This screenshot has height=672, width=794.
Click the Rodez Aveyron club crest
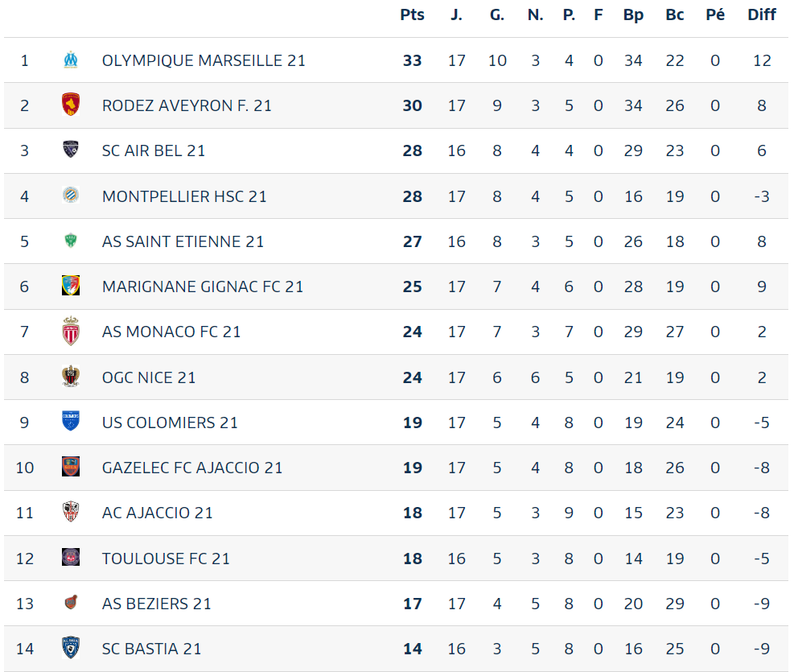71,105
